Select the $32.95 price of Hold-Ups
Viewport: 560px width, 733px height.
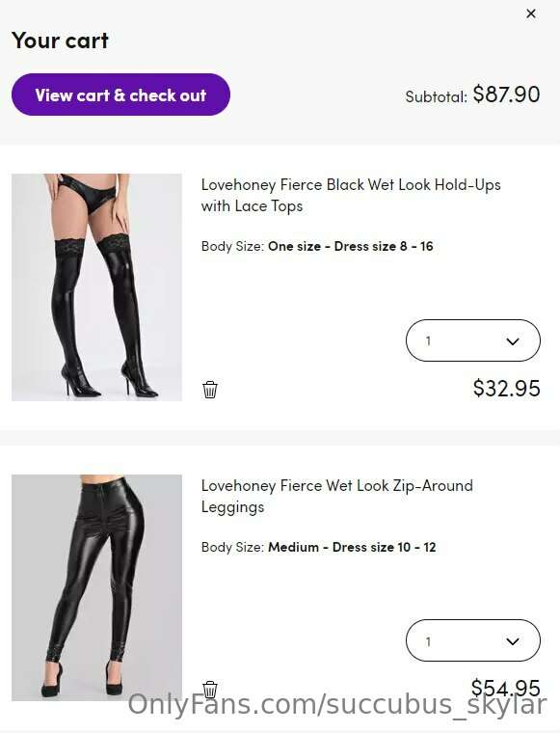point(506,389)
